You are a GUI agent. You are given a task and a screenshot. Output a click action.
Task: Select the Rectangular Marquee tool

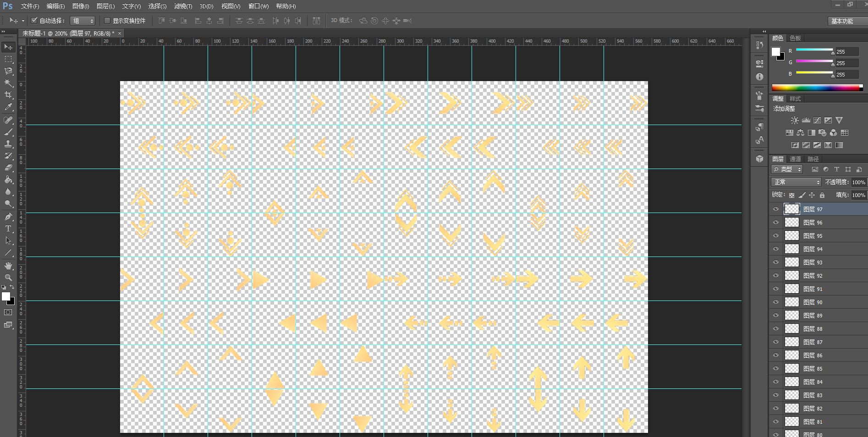point(8,59)
